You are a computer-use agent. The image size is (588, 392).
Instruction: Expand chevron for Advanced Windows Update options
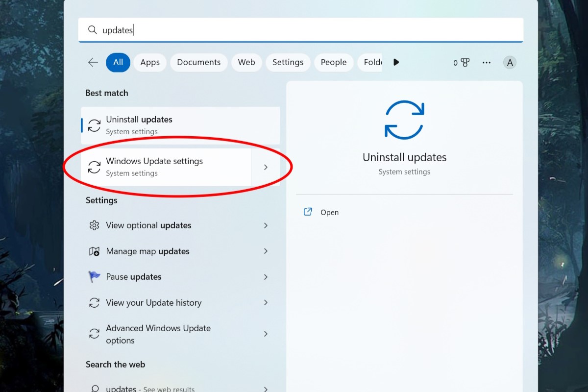coord(266,334)
